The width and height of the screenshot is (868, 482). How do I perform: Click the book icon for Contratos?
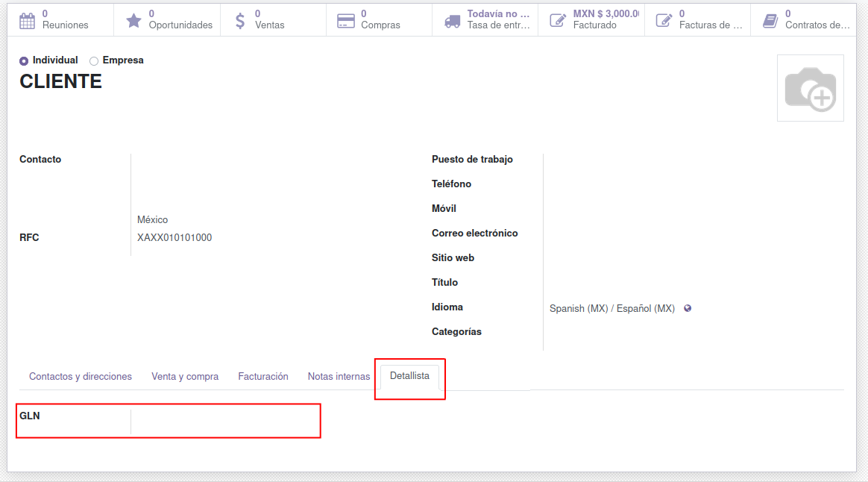click(770, 20)
